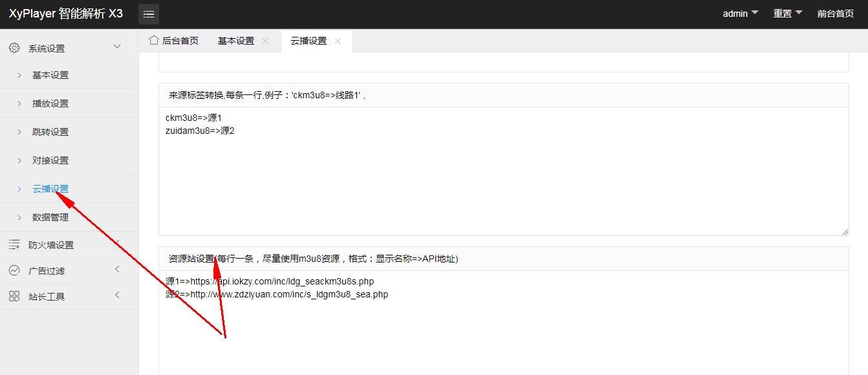Click the line 'ckm3u8=>源1' in textarea

193,118
